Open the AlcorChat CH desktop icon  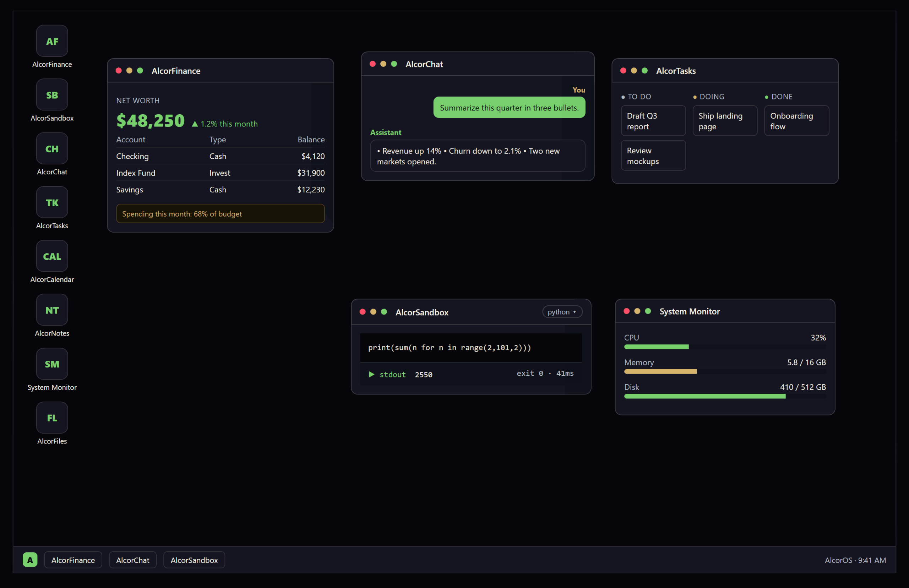pos(52,148)
